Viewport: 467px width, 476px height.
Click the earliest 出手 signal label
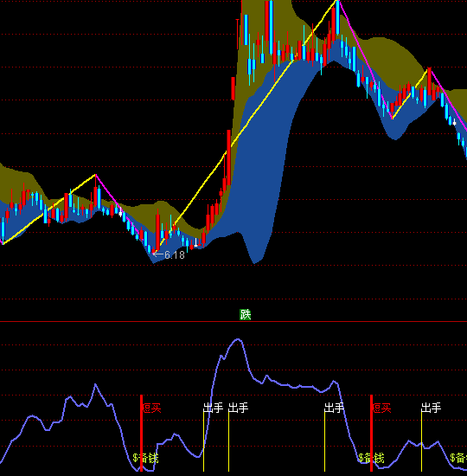(213, 408)
